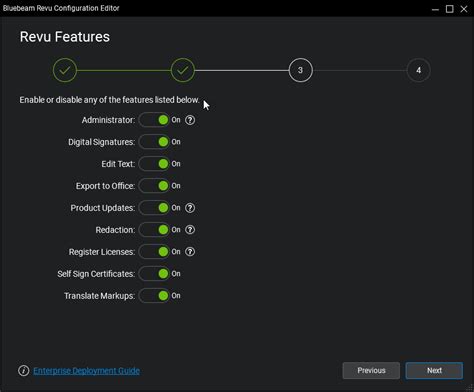The width and height of the screenshot is (474, 392).
Task: Toggle Translate Markups setting
Action: pyautogui.click(x=154, y=296)
